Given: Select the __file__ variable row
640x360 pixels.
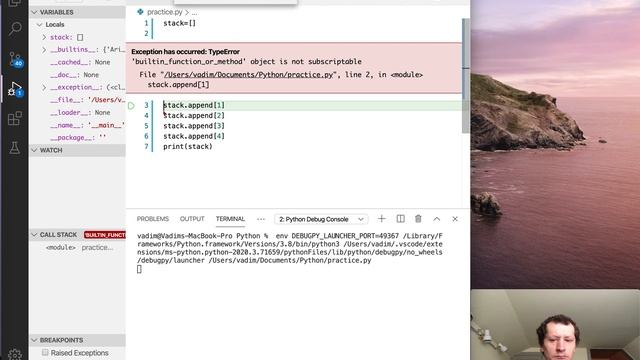Looking at the screenshot, I should tap(87, 100).
